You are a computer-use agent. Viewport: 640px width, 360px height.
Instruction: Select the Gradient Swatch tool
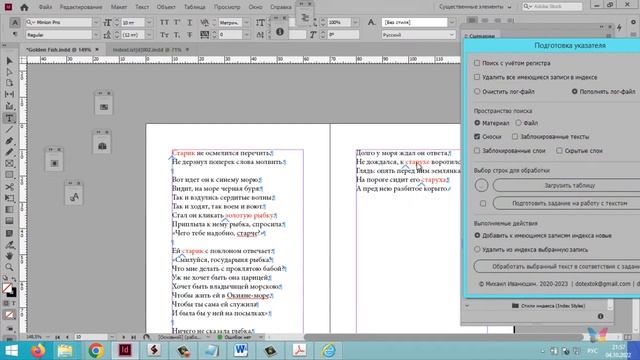(9, 210)
